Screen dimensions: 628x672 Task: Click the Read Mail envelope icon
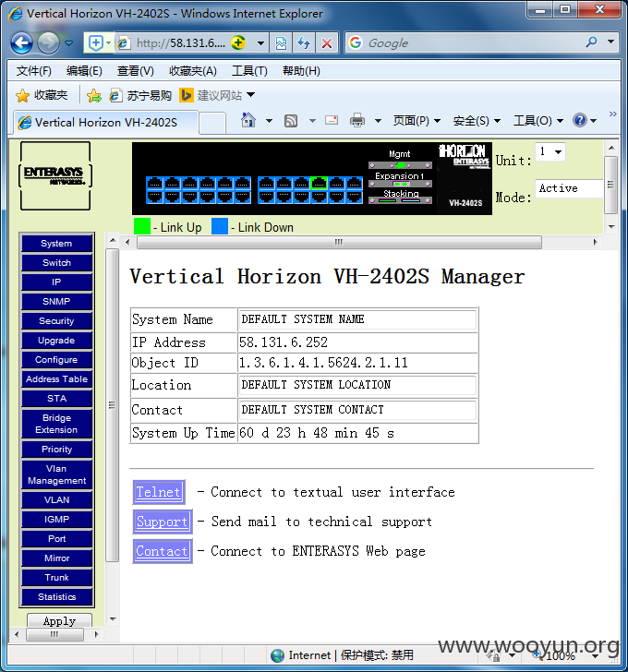tap(332, 120)
